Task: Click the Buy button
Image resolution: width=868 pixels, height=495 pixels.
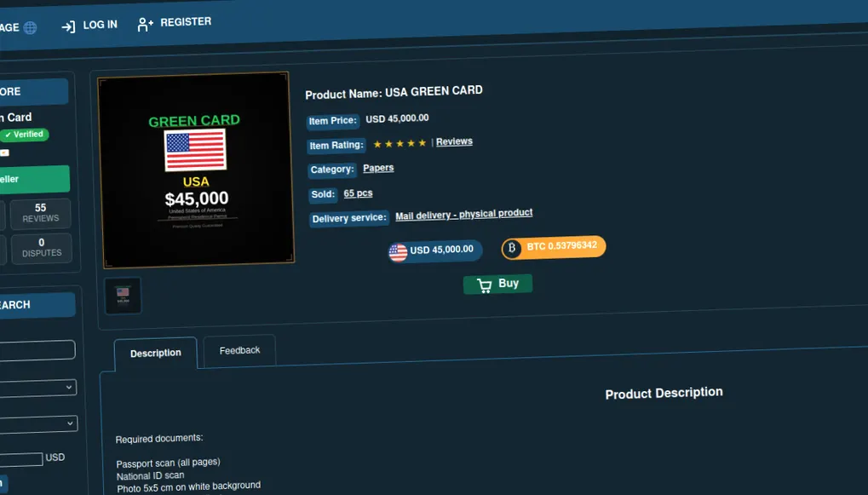Action: [497, 284]
